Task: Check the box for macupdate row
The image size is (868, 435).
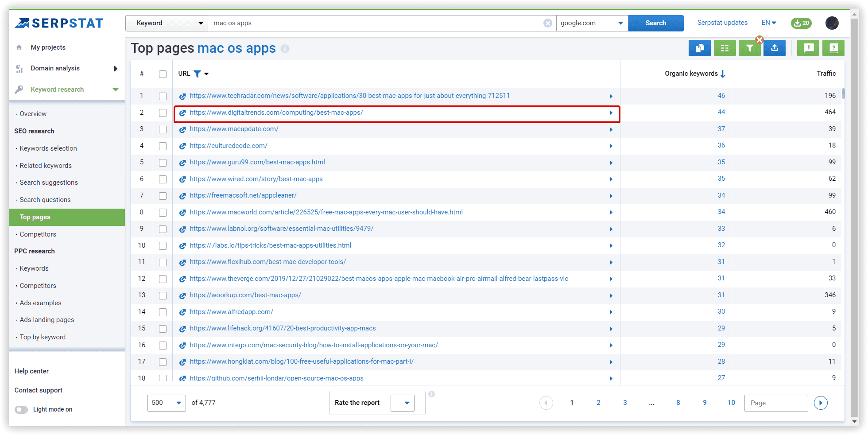Action: [x=163, y=129]
